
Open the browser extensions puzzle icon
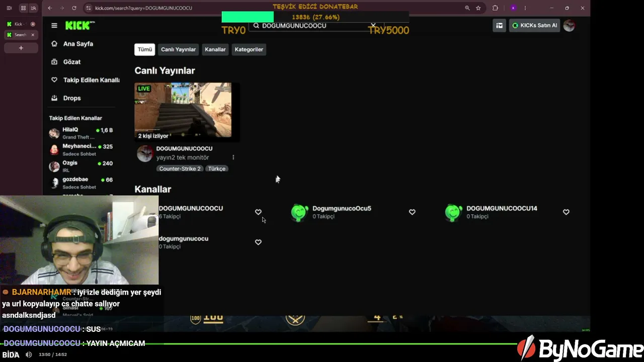(495, 8)
